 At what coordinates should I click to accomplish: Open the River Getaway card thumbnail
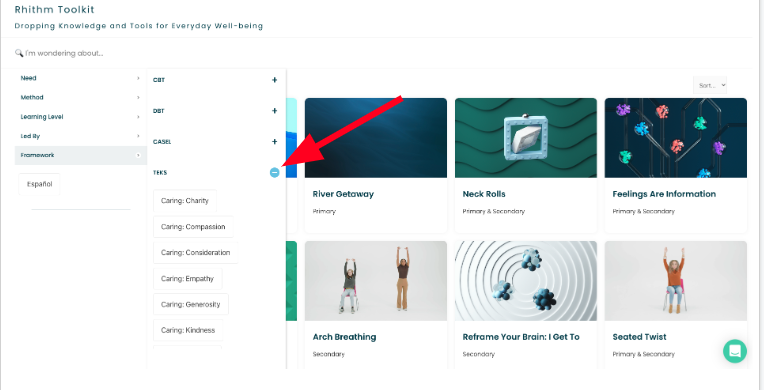coord(376,138)
